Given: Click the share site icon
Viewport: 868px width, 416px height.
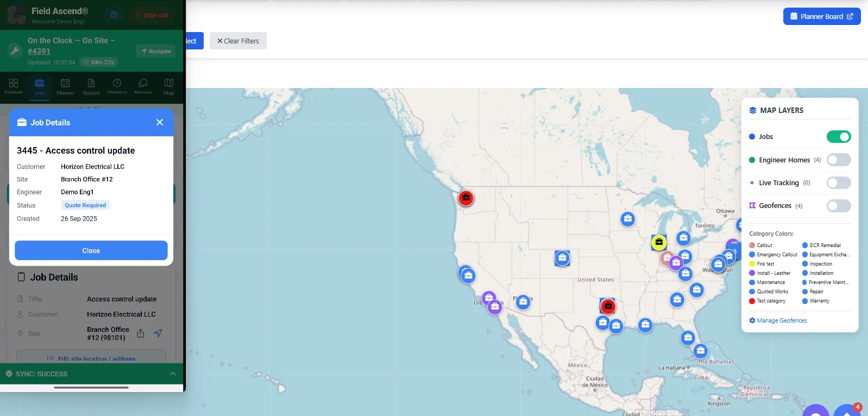Looking at the screenshot, I should point(141,333).
